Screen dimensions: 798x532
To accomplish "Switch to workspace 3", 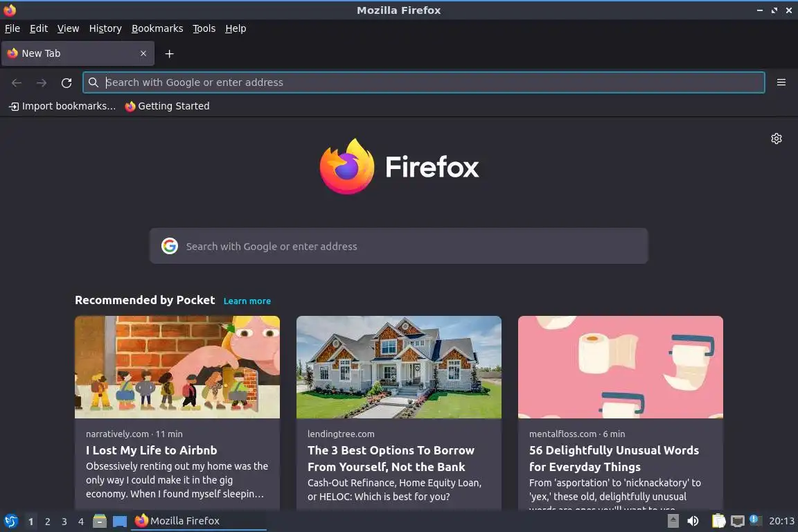I will (64, 522).
